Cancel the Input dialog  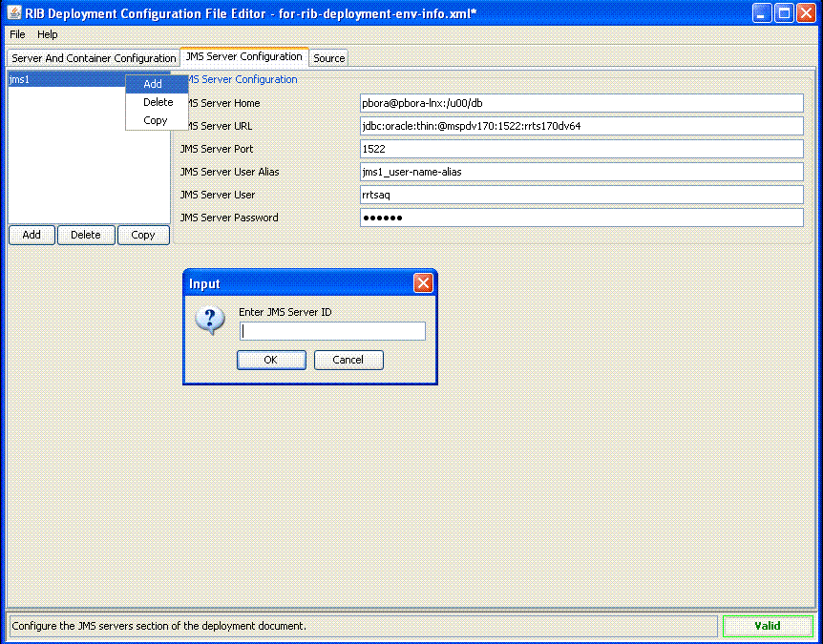coord(348,360)
